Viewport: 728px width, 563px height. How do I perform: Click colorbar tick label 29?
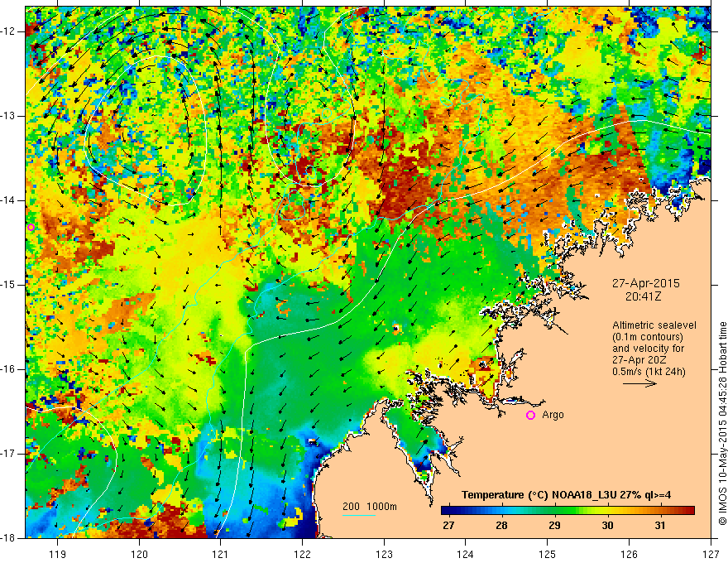pyautogui.click(x=554, y=526)
